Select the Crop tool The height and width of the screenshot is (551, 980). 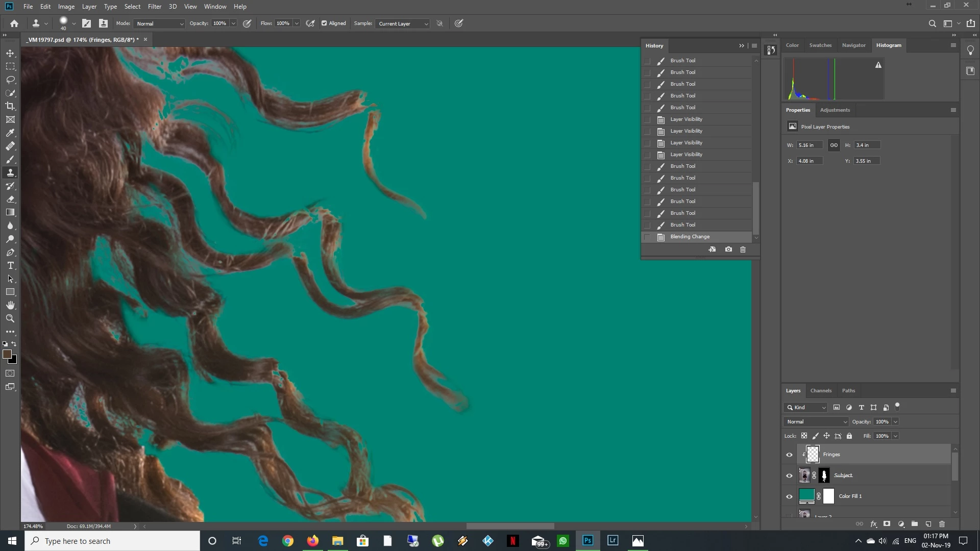click(x=10, y=106)
